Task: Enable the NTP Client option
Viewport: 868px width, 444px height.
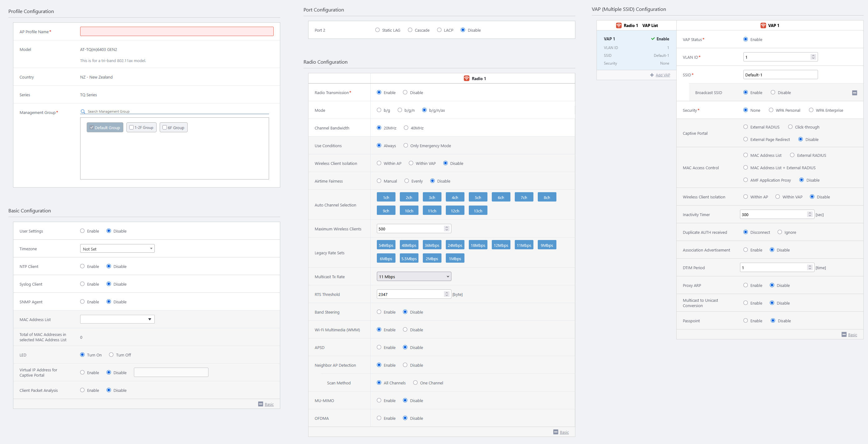Action: coord(82,266)
